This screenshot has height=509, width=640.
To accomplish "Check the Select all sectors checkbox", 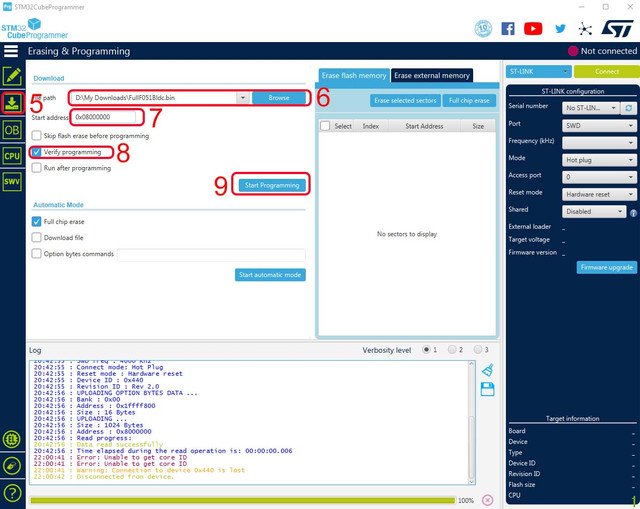I will (x=325, y=126).
